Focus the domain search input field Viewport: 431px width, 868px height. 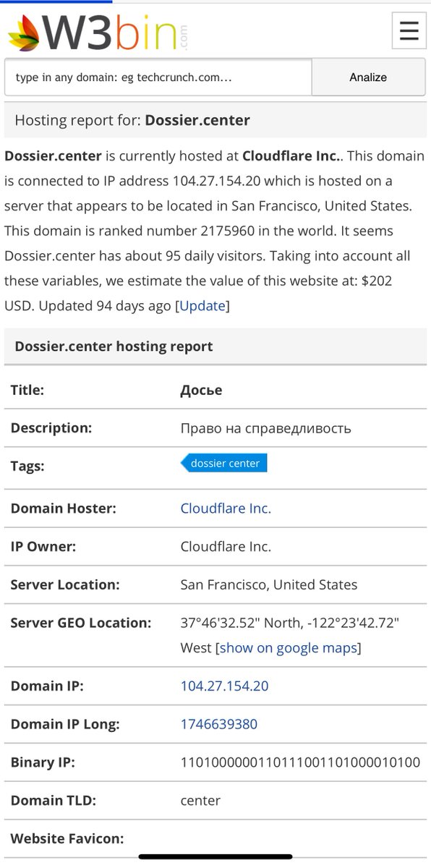coord(158,77)
